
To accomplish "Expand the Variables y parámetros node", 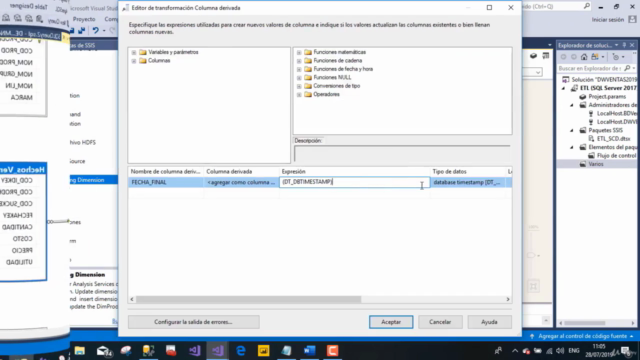I will [134, 52].
